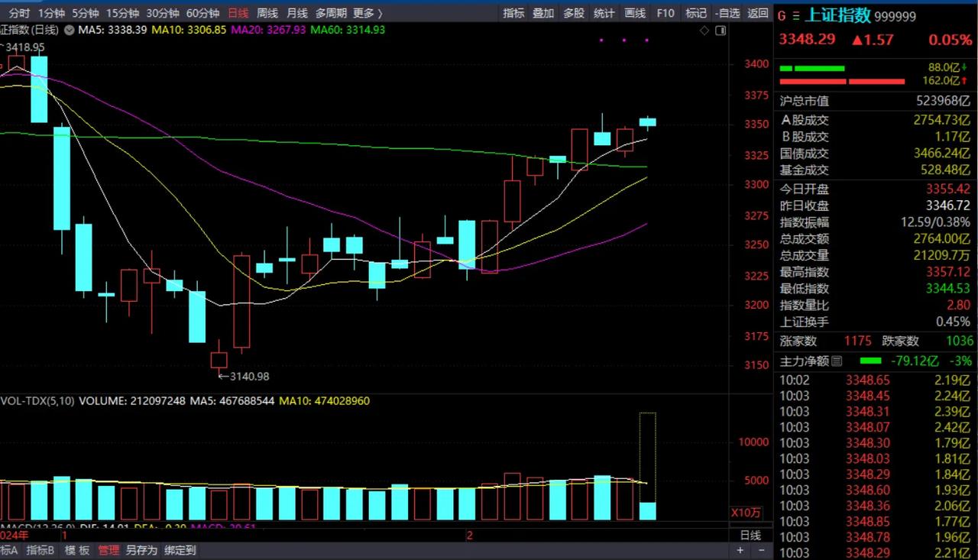Select the 30分钟 period tab
The width and height of the screenshot is (978, 560).
[162, 13]
